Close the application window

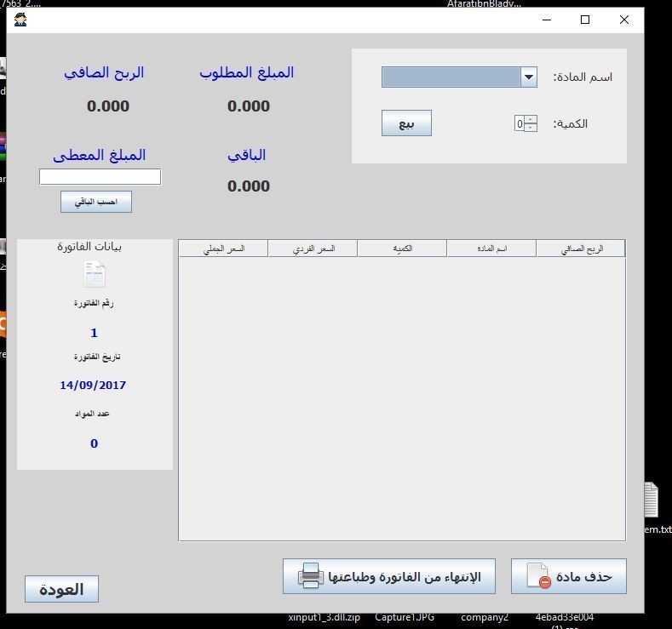pos(624,20)
